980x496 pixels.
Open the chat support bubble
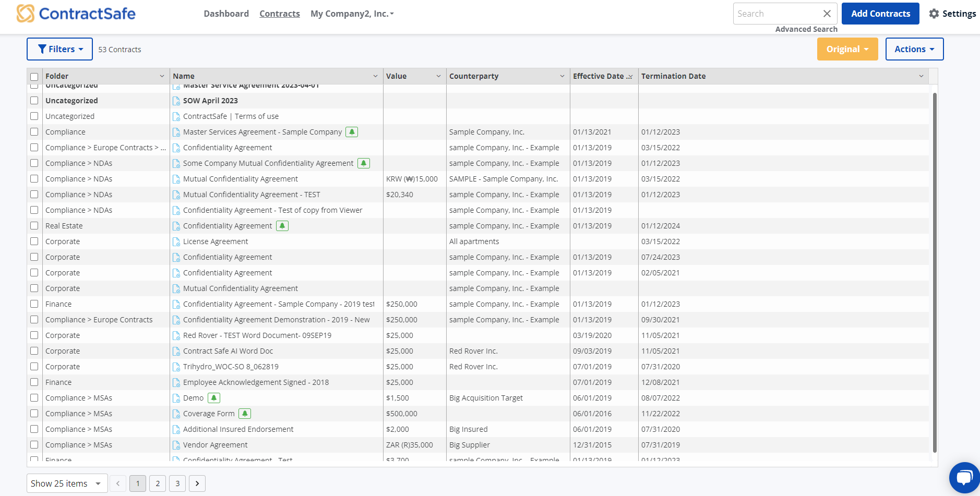(964, 477)
